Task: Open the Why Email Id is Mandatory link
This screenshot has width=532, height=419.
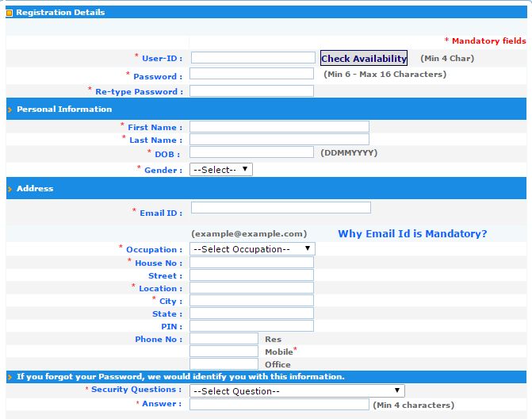Action: pos(412,233)
